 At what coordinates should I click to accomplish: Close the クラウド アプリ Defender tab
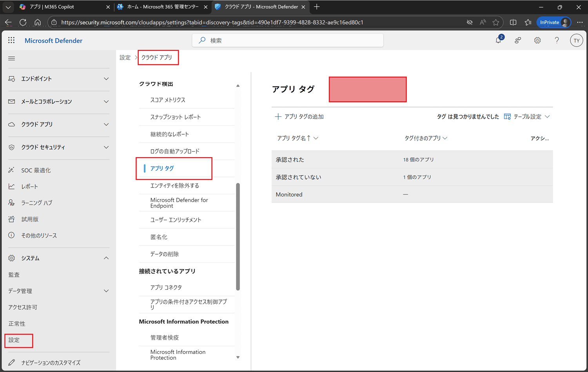coord(303,7)
